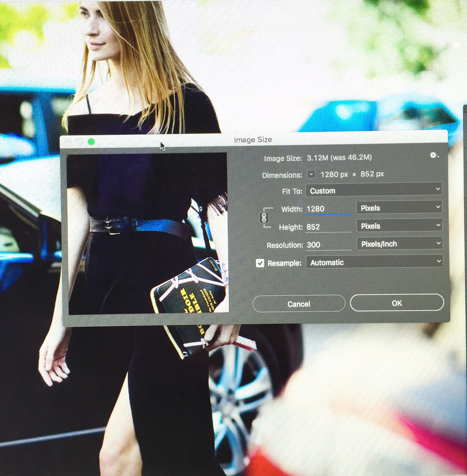Click the green zoom button of the dialog
The height and width of the screenshot is (476, 467).
[91, 142]
